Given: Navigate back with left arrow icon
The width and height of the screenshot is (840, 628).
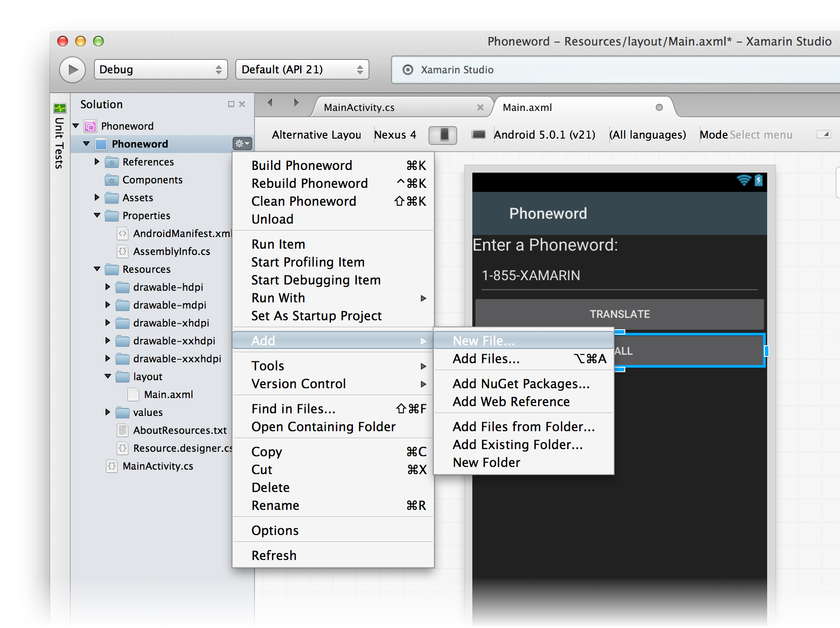Looking at the screenshot, I should pyautogui.click(x=270, y=103).
